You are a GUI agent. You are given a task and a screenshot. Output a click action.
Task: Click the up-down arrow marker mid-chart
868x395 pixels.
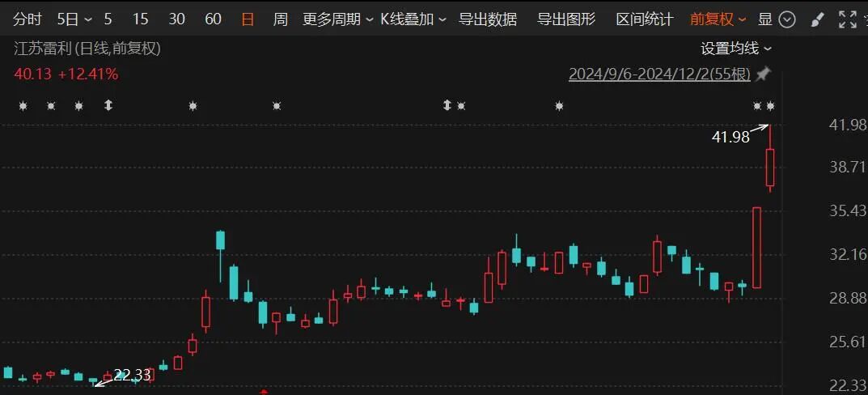coord(447,104)
